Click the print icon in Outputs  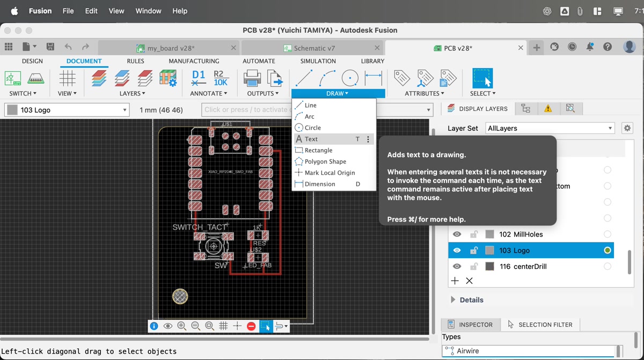click(252, 78)
